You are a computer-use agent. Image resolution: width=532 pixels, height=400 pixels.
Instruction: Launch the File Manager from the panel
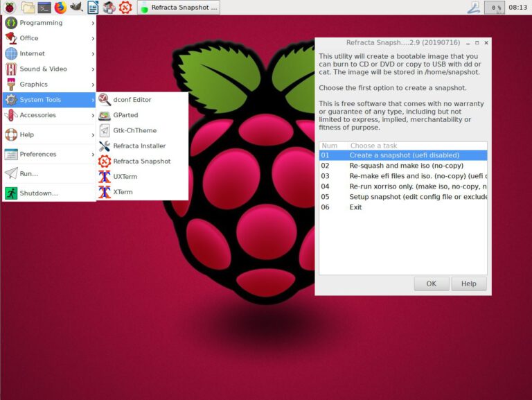pyautogui.click(x=28, y=7)
